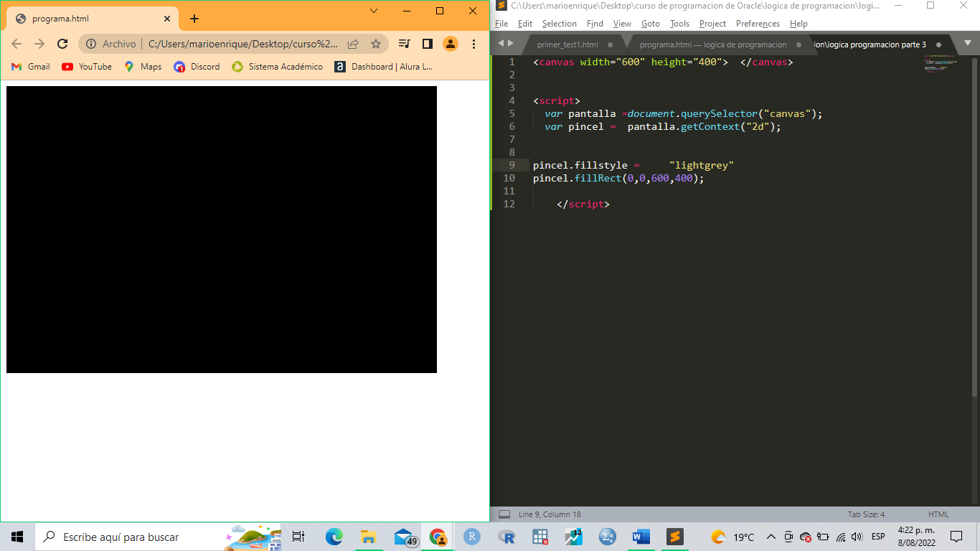
Task: Toggle Sublime side bar panel switcher icon
Action: (x=504, y=514)
